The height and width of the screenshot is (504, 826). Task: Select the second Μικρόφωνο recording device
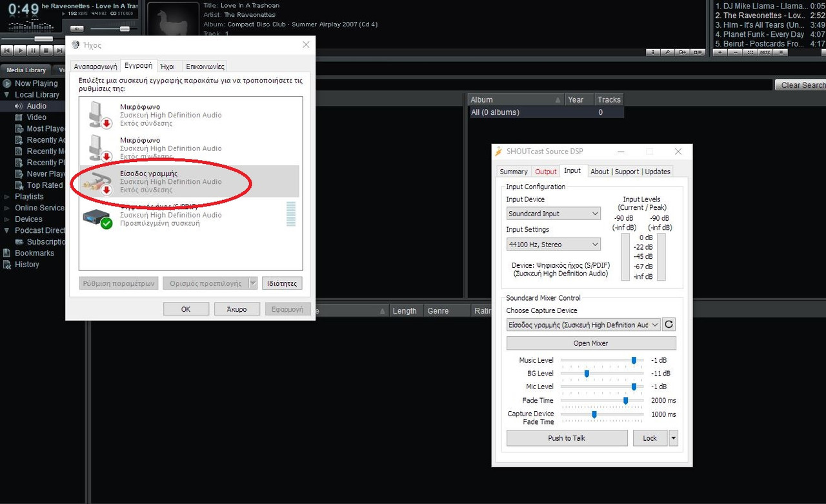190,148
